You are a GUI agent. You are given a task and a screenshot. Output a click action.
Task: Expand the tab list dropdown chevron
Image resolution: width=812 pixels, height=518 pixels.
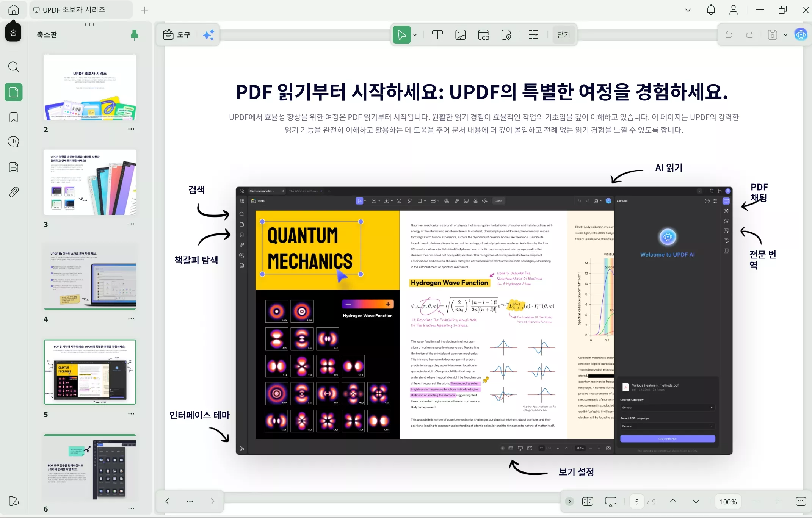coord(688,10)
